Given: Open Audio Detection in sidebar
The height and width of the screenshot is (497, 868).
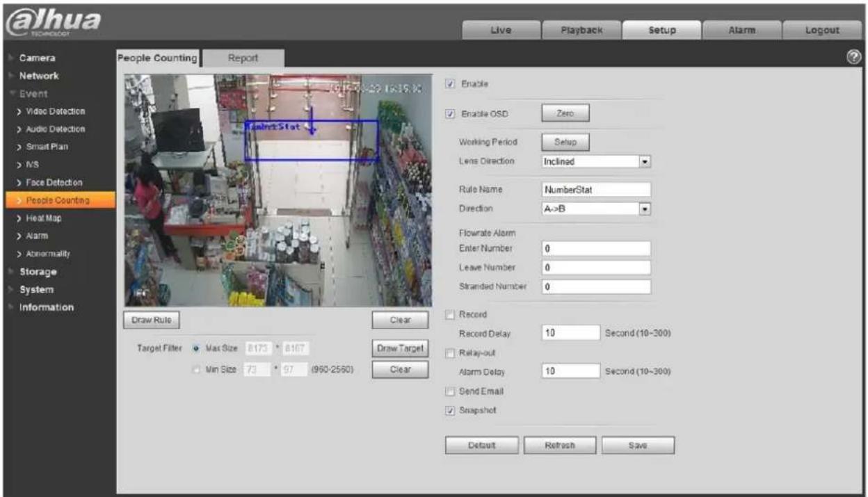Looking at the screenshot, I should pyautogui.click(x=56, y=129).
